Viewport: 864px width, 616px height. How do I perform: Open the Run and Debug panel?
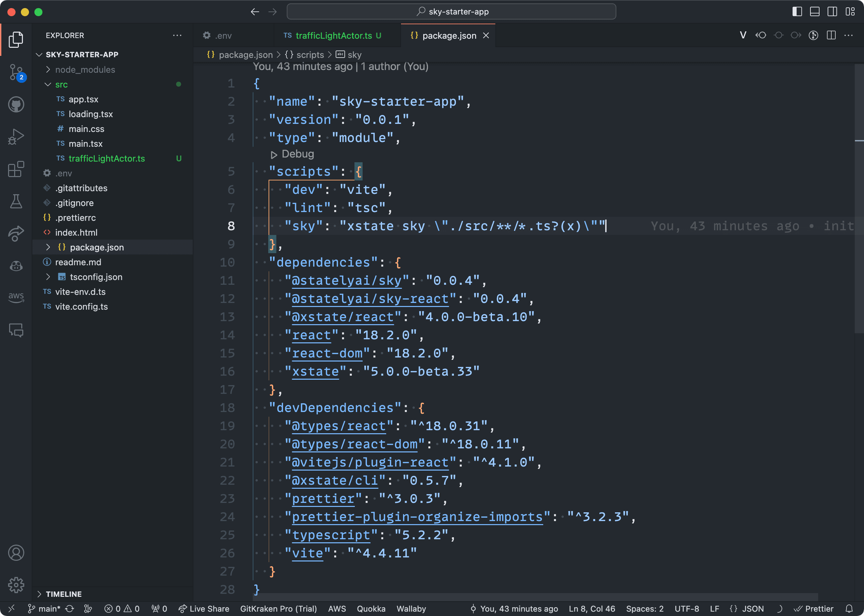point(16,137)
